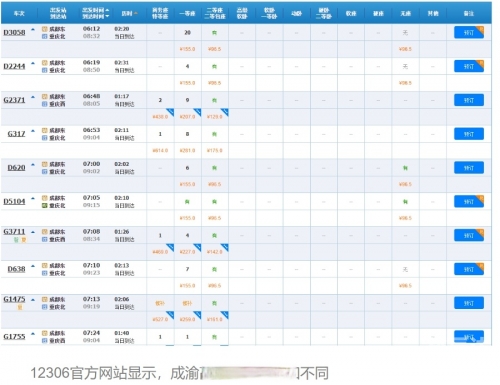Click the 无座 column header

point(405,13)
